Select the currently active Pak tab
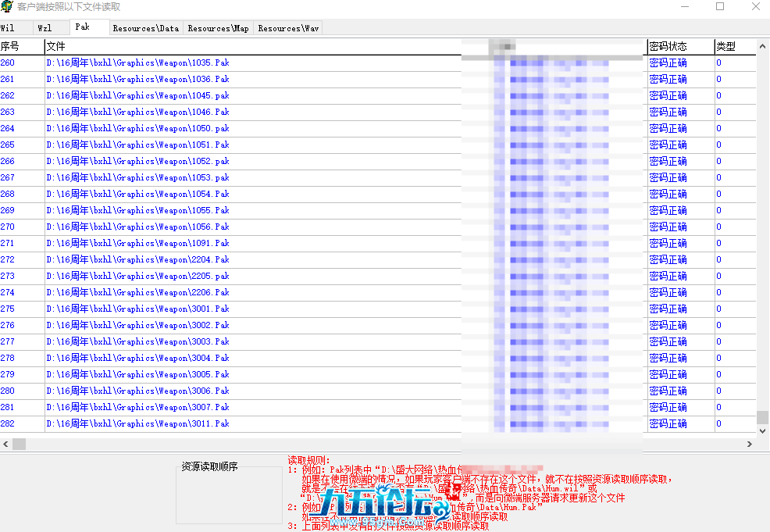This screenshot has height=532, width=770. pos(81,26)
